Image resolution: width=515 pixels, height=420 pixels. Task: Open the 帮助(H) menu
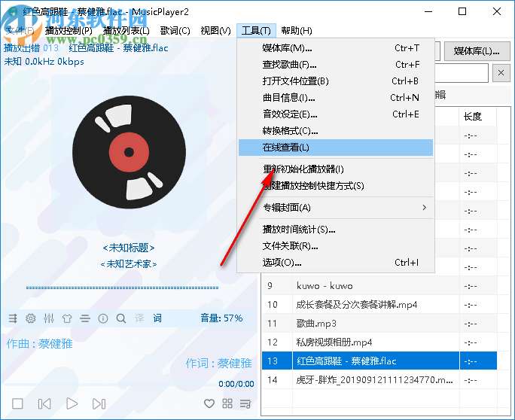[x=297, y=31]
